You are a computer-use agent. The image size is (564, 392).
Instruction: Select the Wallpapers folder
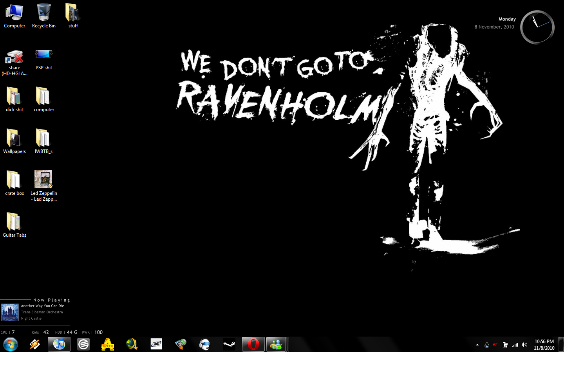click(14, 141)
